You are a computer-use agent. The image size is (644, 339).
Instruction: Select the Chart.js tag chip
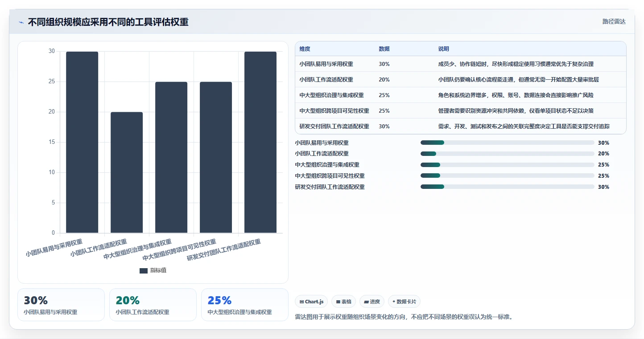click(x=311, y=302)
